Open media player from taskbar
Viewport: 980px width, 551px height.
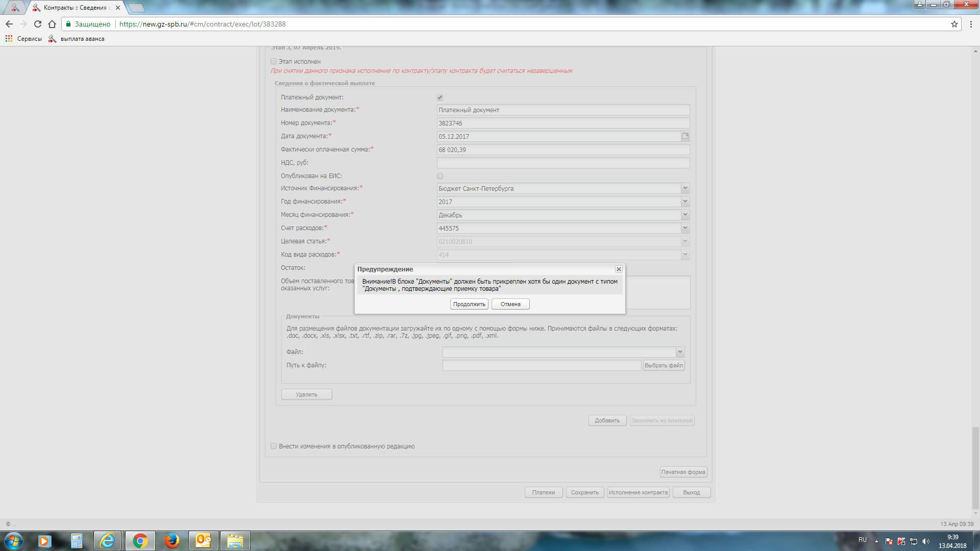point(44,541)
